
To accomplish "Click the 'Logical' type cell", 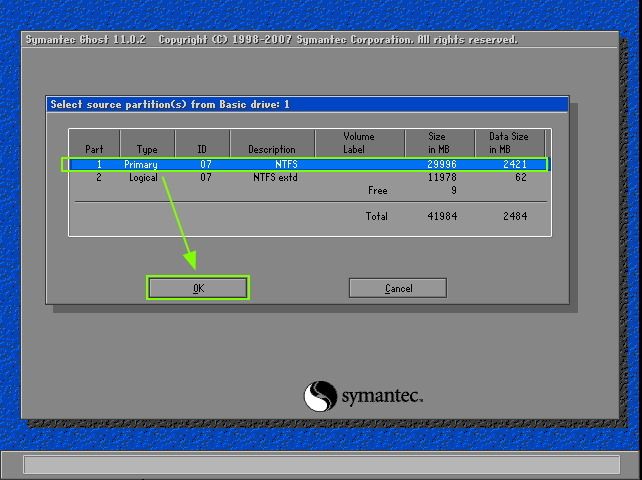I will pos(143,177).
